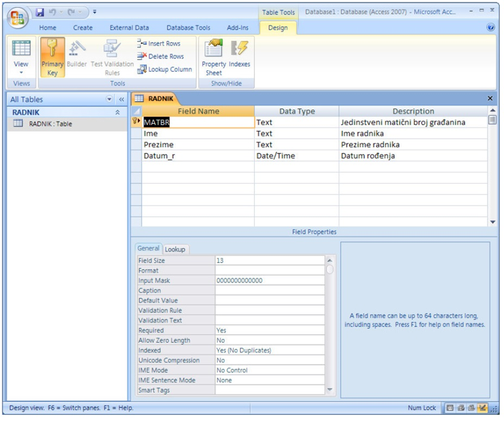
Task: Open the View dropdown arrow
Action: coord(21,72)
